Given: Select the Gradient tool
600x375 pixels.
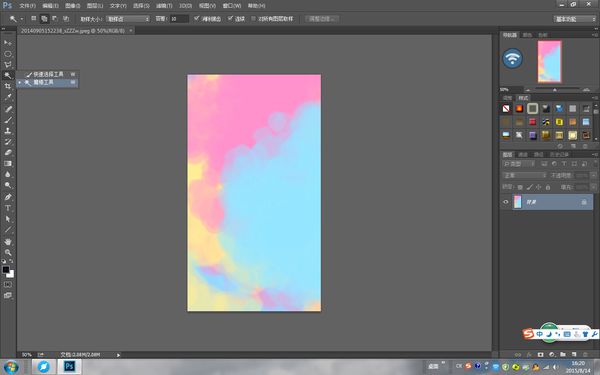Looking at the screenshot, I should coord(8,163).
